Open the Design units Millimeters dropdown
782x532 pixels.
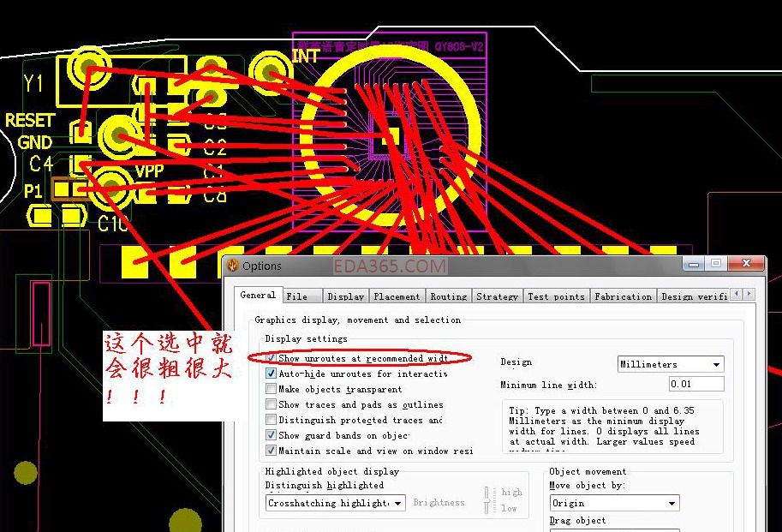click(x=671, y=364)
